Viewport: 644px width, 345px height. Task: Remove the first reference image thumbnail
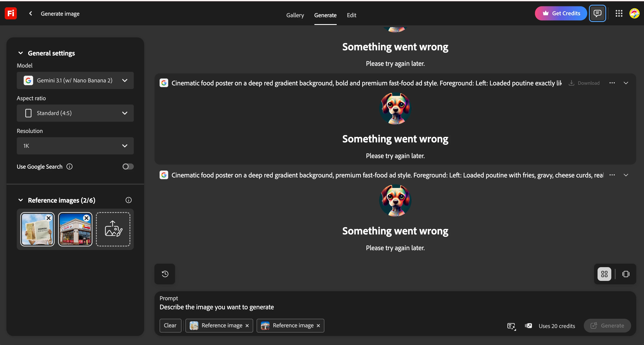click(x=49, y=218)
